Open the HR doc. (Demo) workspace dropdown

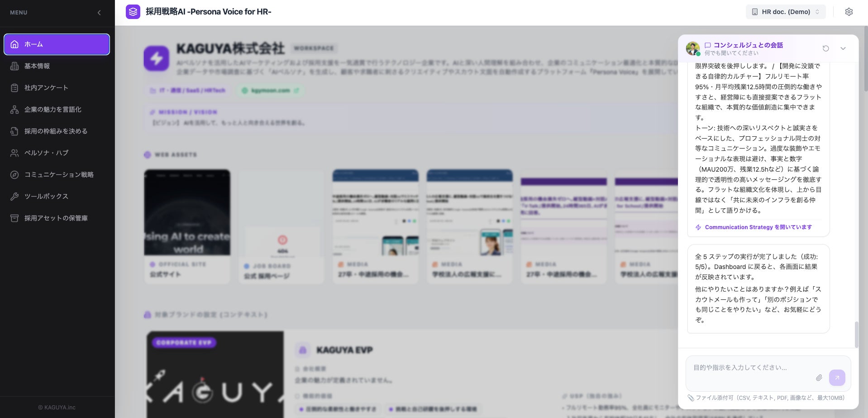tap(786, 12)
